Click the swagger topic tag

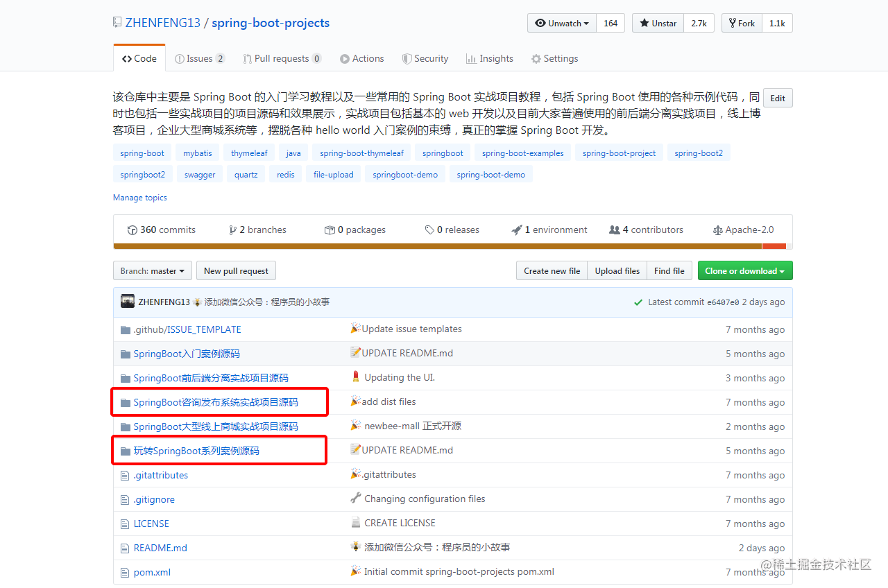pyautogui.click(x=200, y=175)
